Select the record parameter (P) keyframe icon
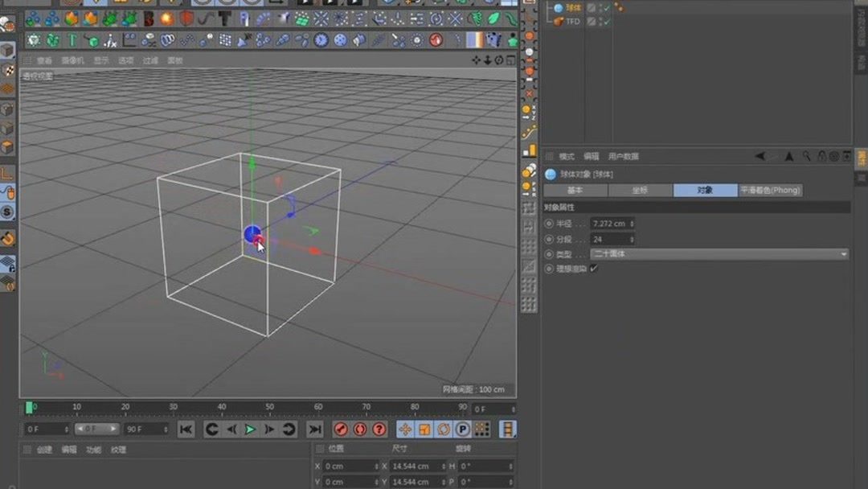Image resolution: width=868 pixels, height=489 pixels. click(464, 429)
